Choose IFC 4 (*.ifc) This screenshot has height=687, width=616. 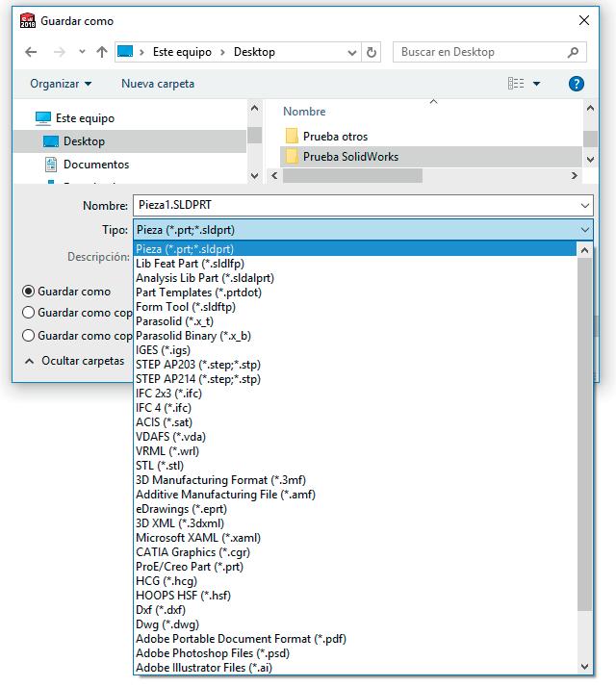355,408
